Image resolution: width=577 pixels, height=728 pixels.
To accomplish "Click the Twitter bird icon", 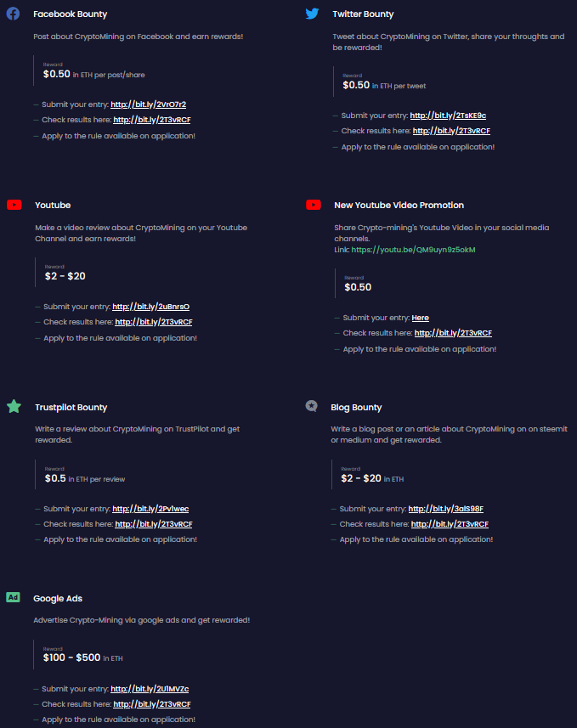I will (312, 14).
